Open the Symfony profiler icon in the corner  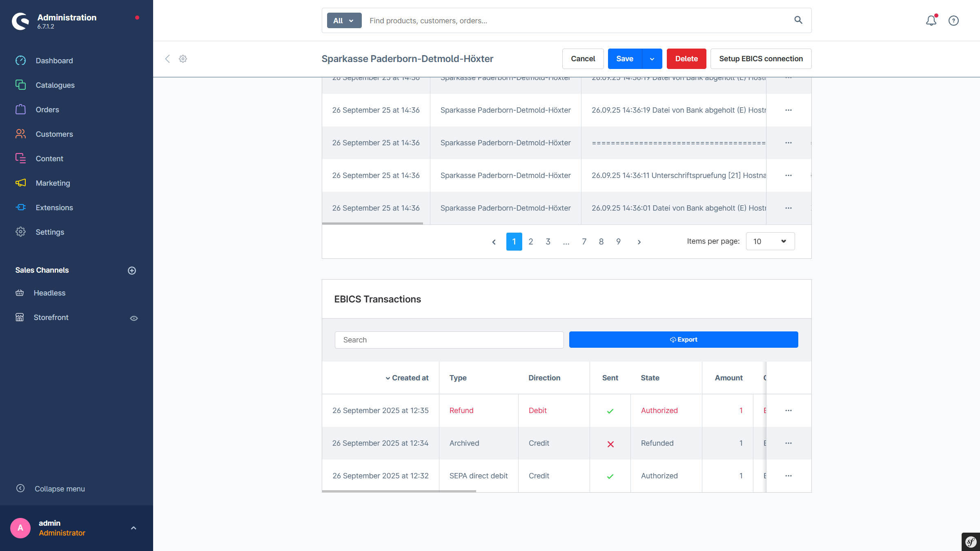point(971,542)
